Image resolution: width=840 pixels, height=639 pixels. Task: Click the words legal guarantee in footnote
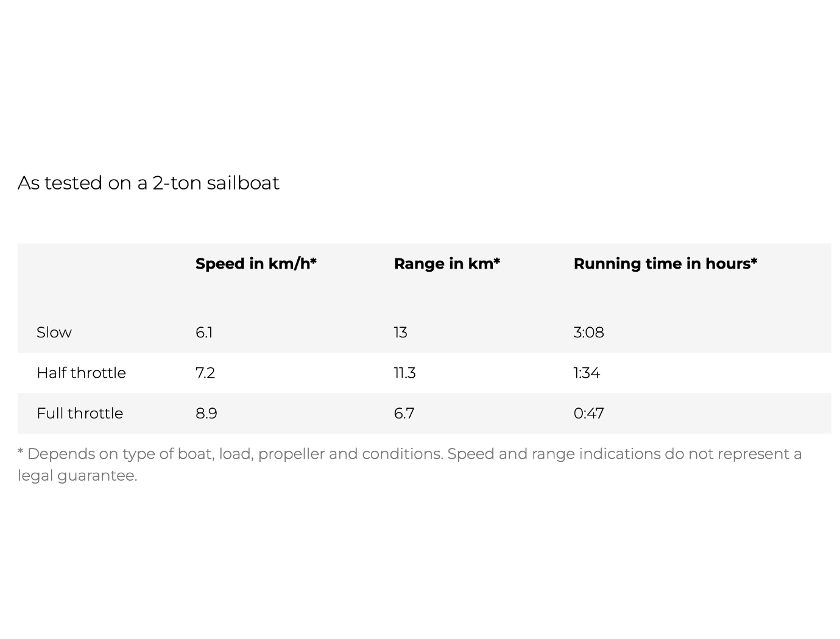click(77, 476)
